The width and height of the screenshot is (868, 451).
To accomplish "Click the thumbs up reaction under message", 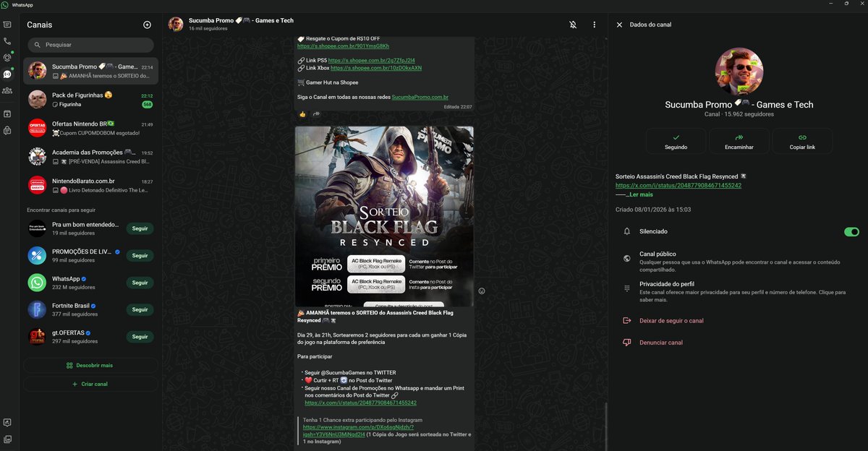I will point(303,114).
